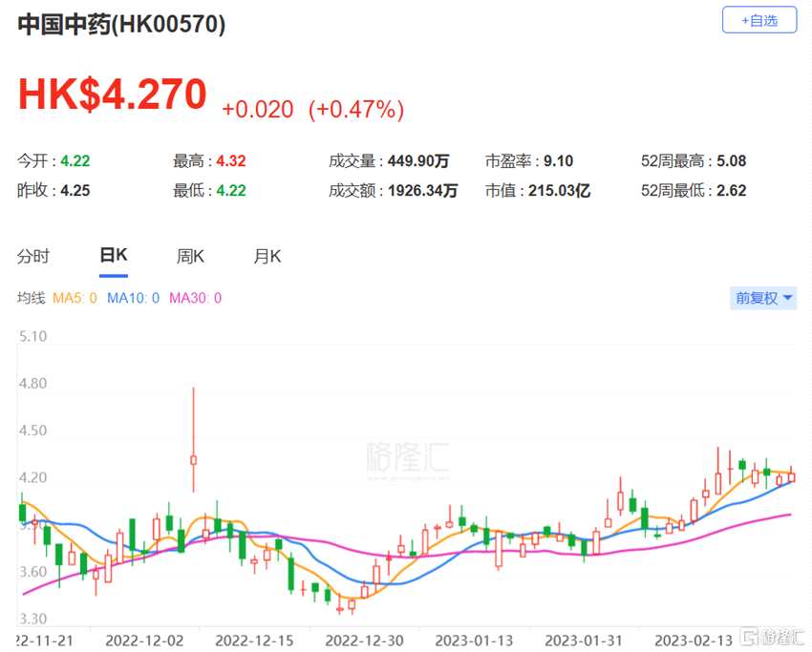Click the x-axis date 2022-12-15
This screenshot has width=812, height=652.
coord(254,641)
